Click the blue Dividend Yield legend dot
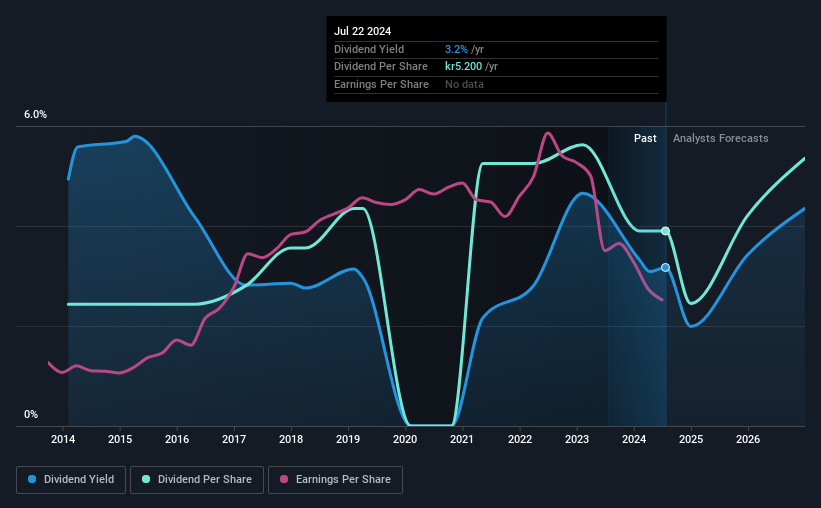This screenshot has height=508, width=821. [x=32, y=479]
